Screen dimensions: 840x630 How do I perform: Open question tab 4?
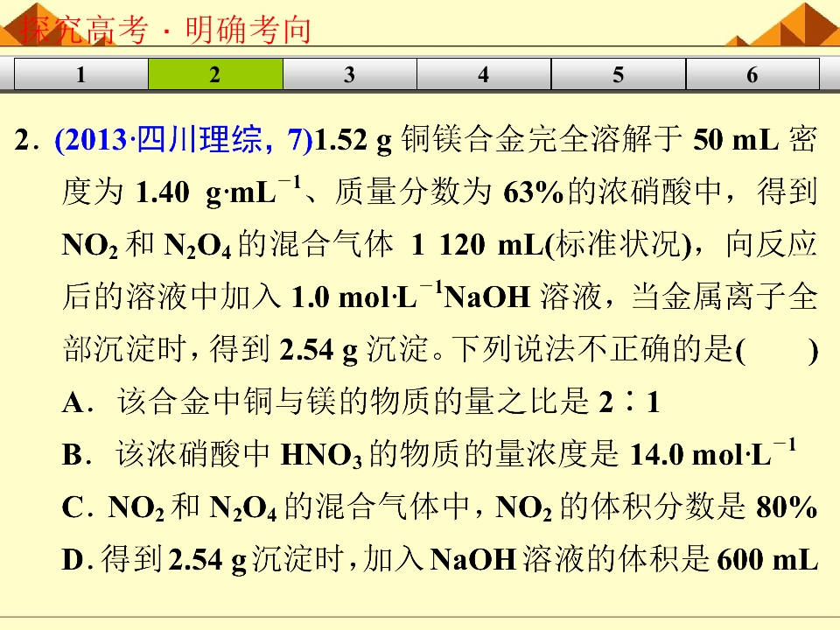[484, 73]
